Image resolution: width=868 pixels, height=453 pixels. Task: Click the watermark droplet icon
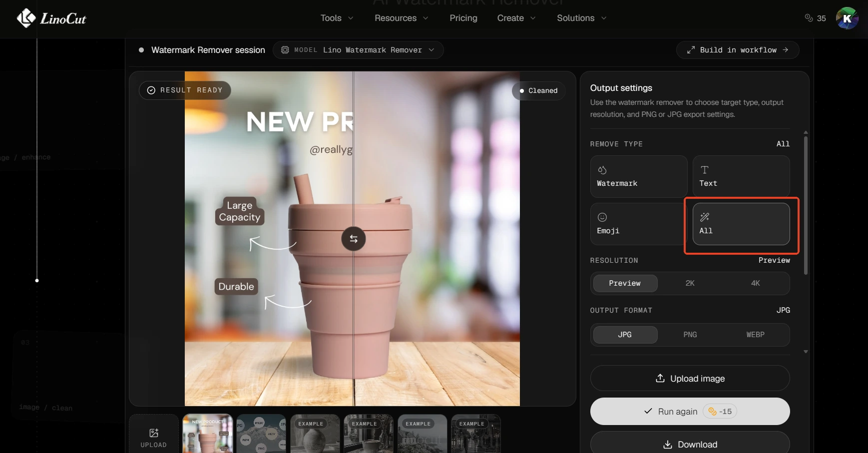pyautogui.click(x=602, y=170)
